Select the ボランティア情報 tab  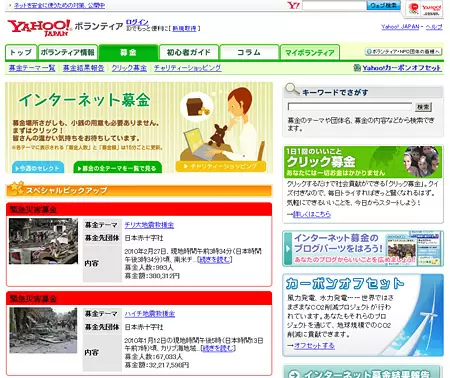[68, 52]
